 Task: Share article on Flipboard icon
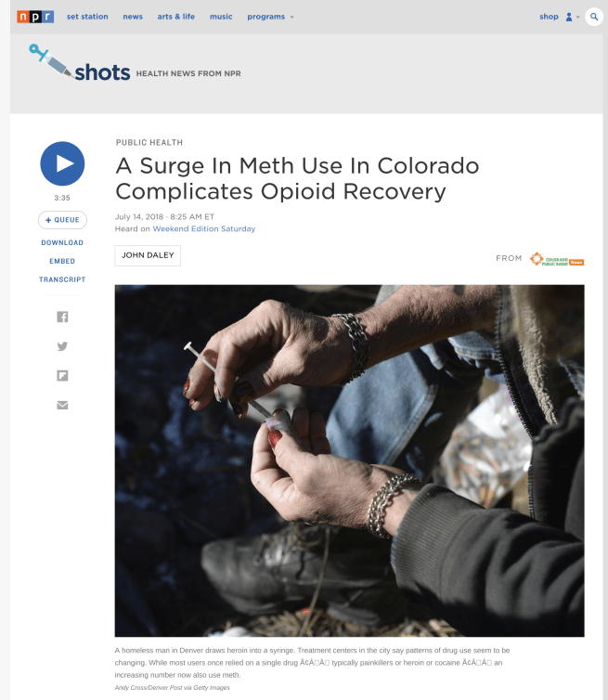pyautogui.click(x=62, y=376)
